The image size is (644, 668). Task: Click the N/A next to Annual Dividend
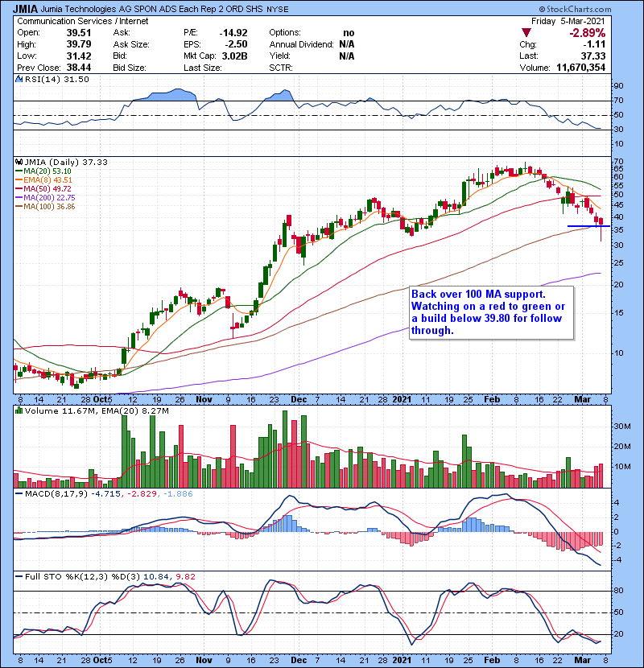click(347, 44)
